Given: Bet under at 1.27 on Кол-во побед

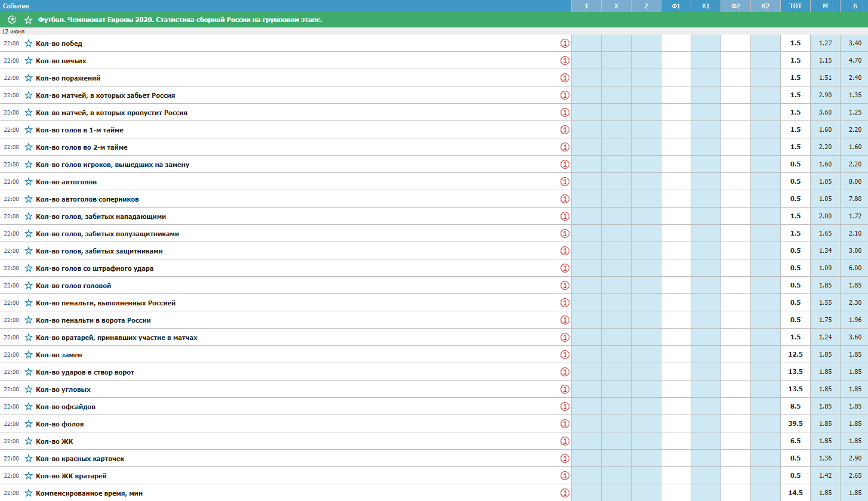Looking at the screenshot, I should click(826, 44).
